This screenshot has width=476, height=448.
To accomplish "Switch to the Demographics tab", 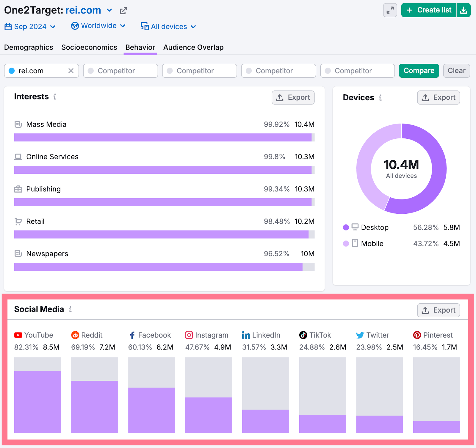I will coord(29,47).
